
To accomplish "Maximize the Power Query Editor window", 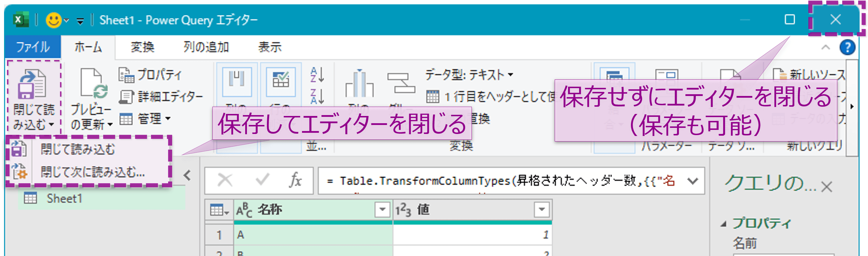I will click(789, 19).
